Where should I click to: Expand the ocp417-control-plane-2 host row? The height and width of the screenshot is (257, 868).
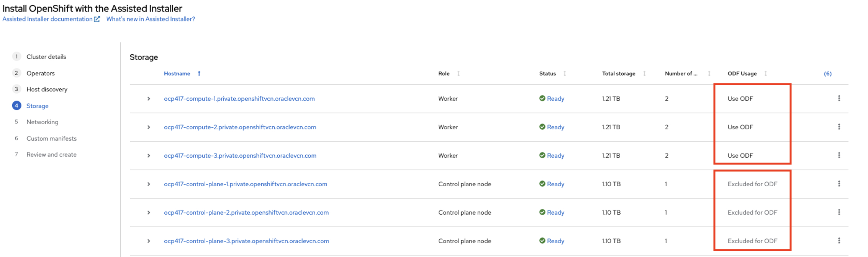point(149,213)
